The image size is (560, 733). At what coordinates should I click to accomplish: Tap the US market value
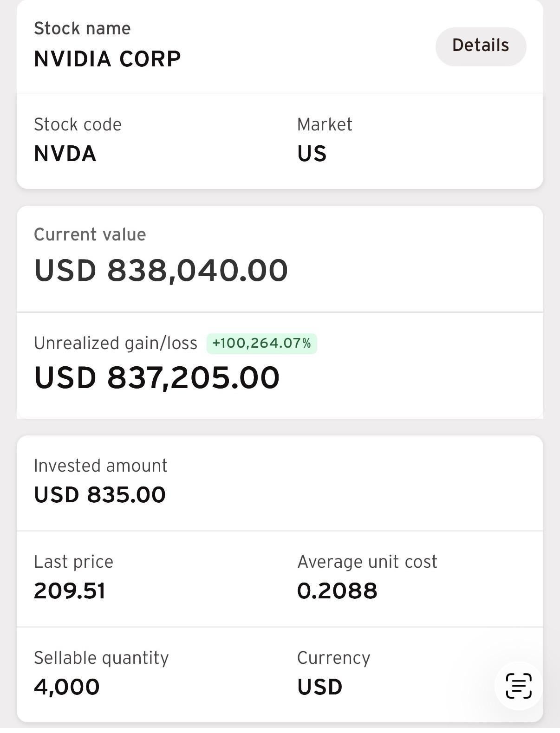[312, 154]
